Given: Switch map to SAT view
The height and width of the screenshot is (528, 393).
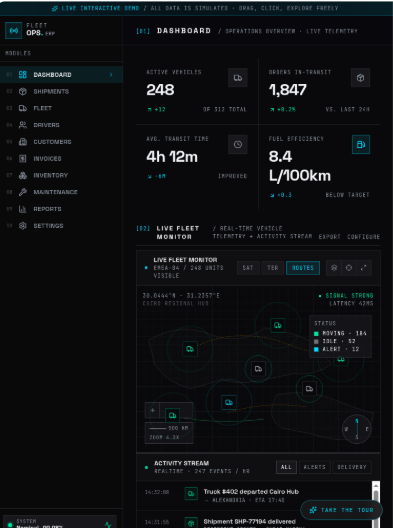Looking at the screenshot, I should pyautogui.click(x=248, y=268).
